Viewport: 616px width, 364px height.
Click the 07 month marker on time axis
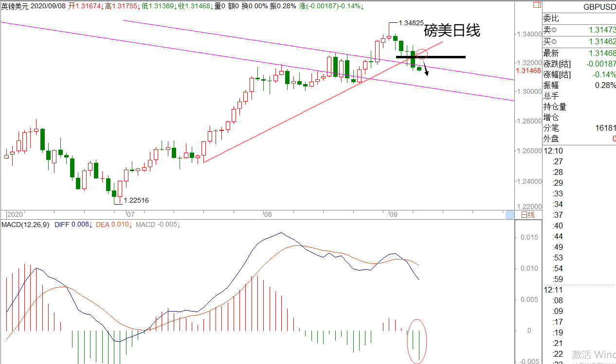point(130,214)
